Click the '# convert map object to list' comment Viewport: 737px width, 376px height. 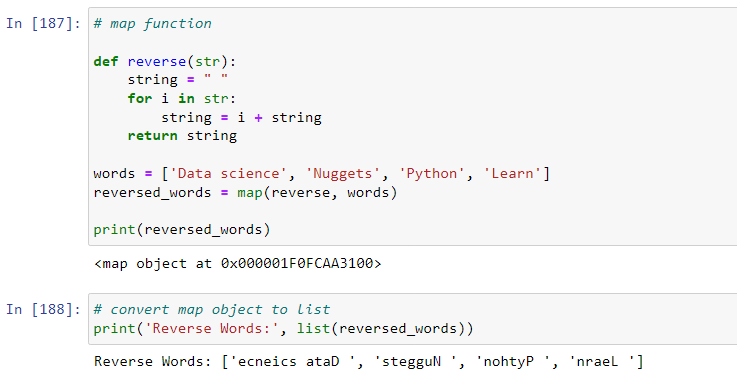[212, 309]
